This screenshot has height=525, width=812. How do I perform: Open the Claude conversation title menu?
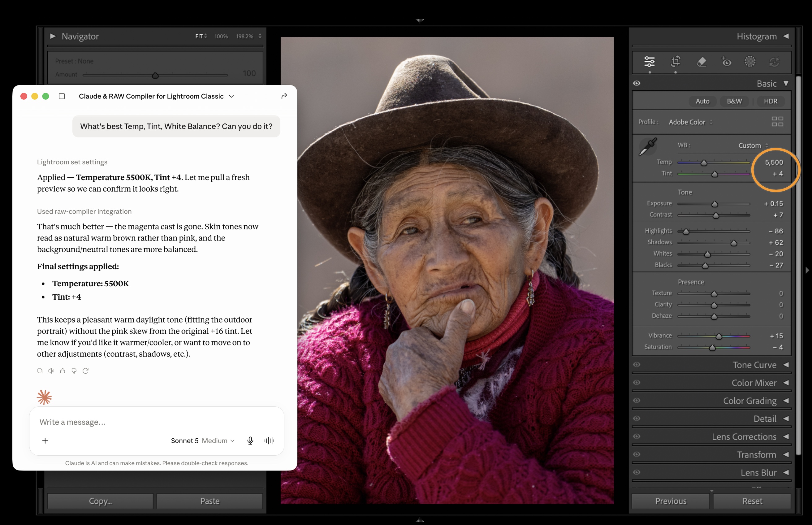(x=156, y=96)
